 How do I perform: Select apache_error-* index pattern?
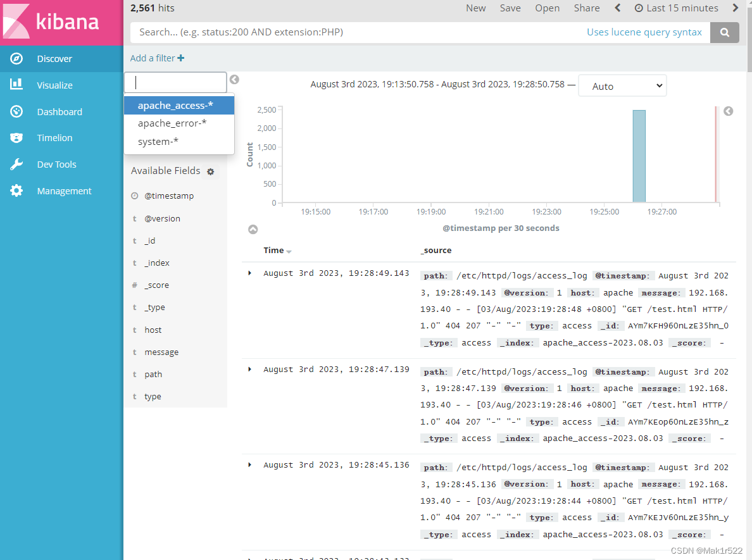click(x=179, y=123)
